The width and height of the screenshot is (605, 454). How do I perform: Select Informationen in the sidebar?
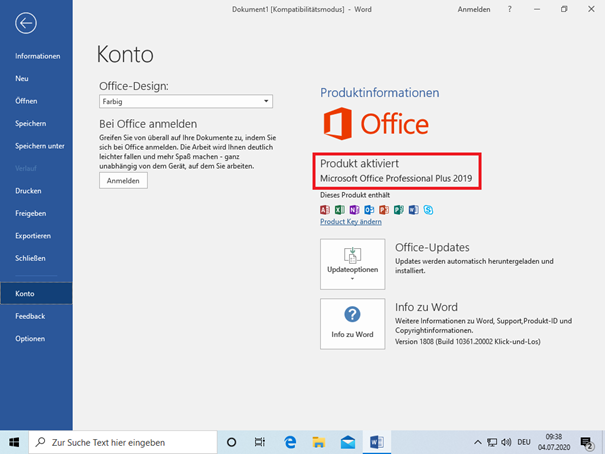37,56
